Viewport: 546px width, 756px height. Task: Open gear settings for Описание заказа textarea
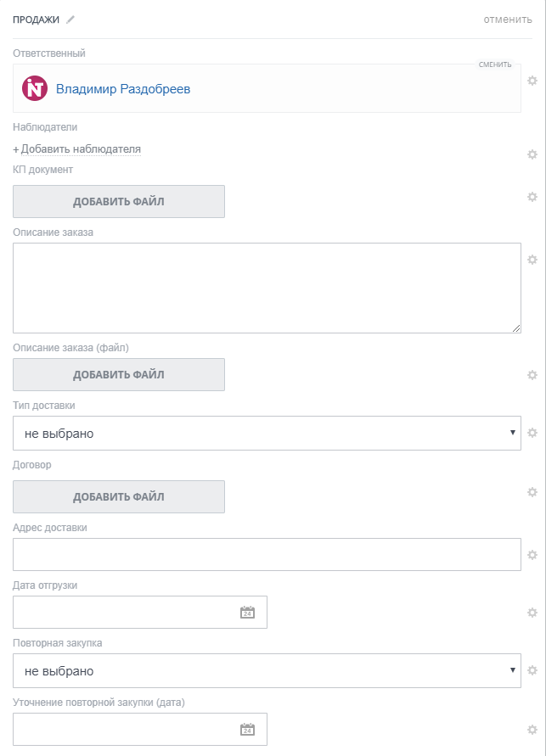(532, 260)
